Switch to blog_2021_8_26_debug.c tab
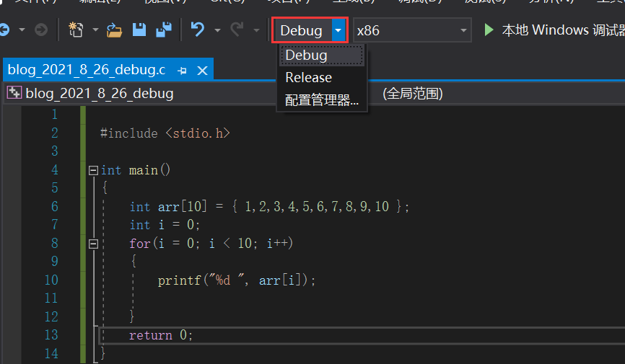Image resolution: width=625 pixels, height=364 pixels. point(87,70)
